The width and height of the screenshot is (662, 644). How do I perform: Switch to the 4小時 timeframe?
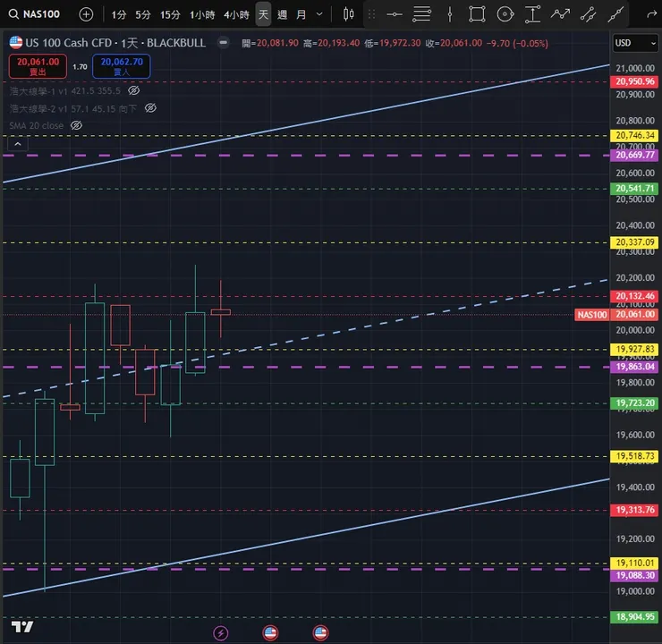coord(236,15)
